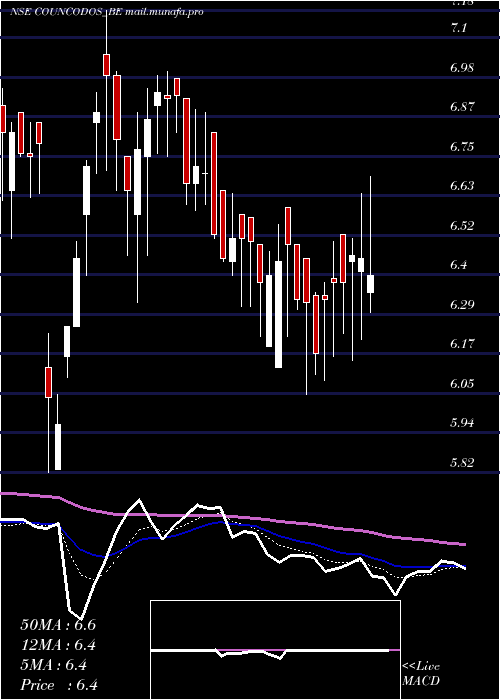
Task: Click the NSE COUNCODOS_BE chart title
Action: point(107,12)
